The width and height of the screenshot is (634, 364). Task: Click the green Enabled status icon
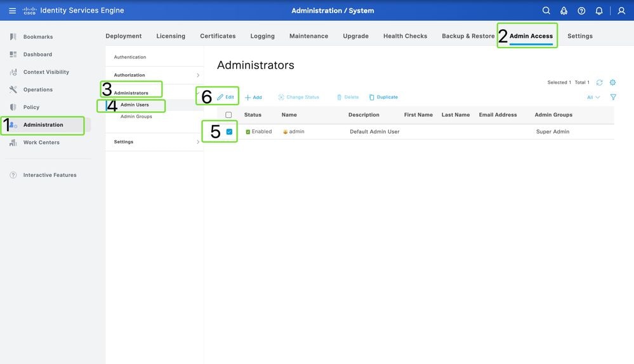tap(248, 132)
